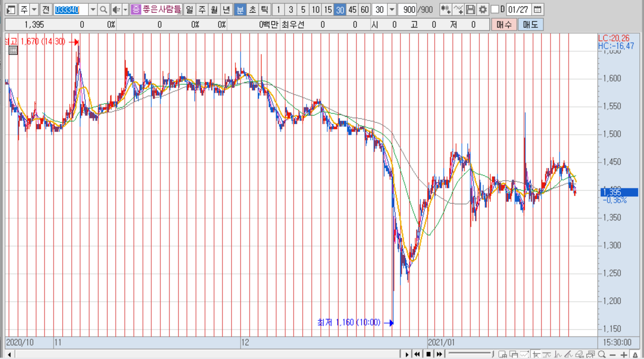
Task: Click the 매도 sell button
Action: tap(531, 25)
